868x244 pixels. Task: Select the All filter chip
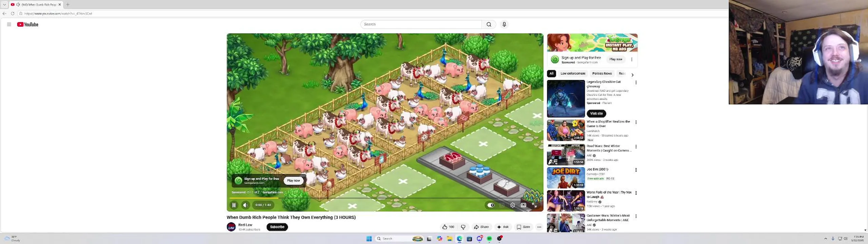551,74
